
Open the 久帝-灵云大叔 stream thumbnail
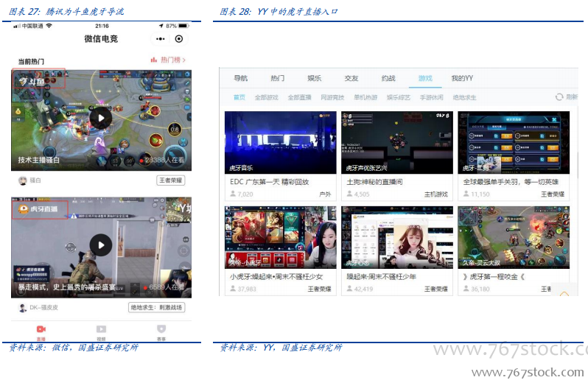click(514, 237)
